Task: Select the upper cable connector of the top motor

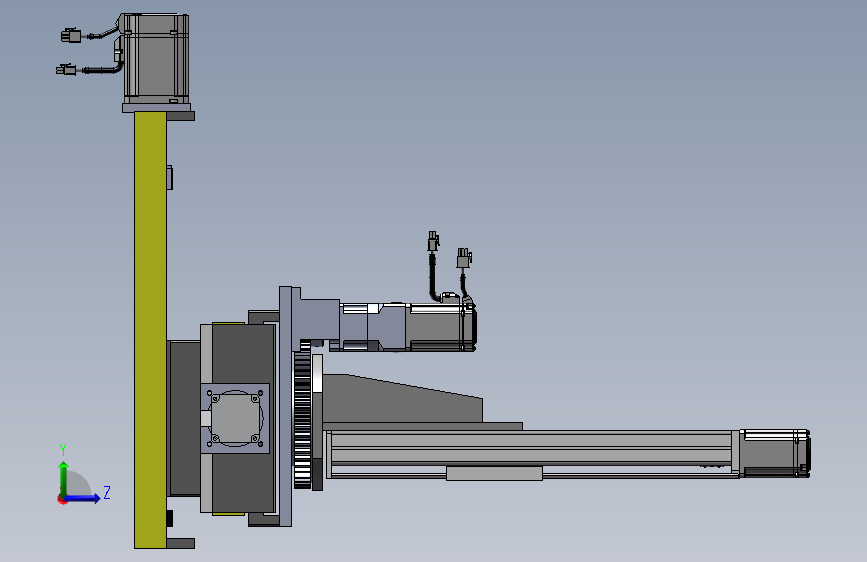Action: point(71,36)
